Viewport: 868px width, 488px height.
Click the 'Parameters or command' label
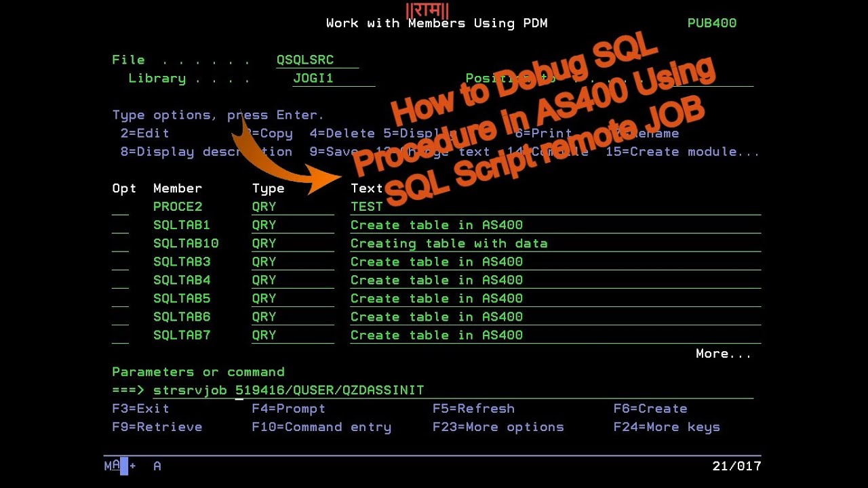[198, 372]
